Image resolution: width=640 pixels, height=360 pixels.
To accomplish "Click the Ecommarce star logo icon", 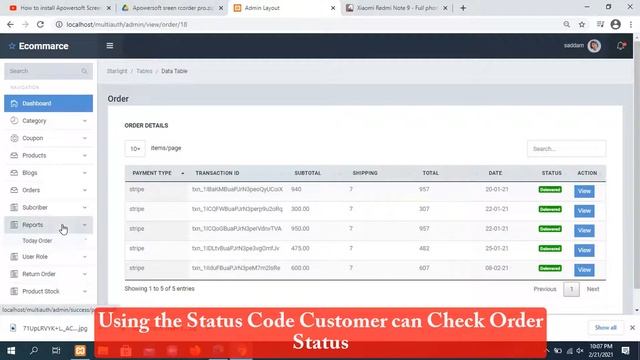I will coord(12,46).
